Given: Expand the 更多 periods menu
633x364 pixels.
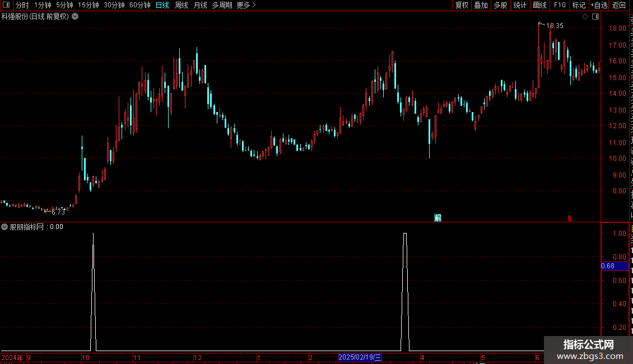Looking at the screenshot, I should (246, 5).
